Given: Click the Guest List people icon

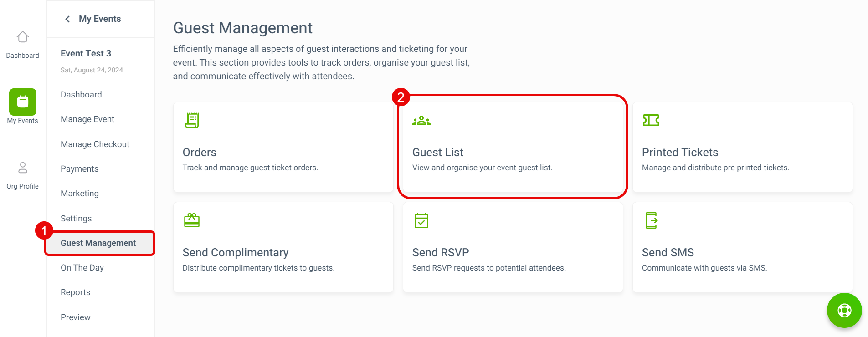Looking at the screenshot, I should click(x=421, y=121).
